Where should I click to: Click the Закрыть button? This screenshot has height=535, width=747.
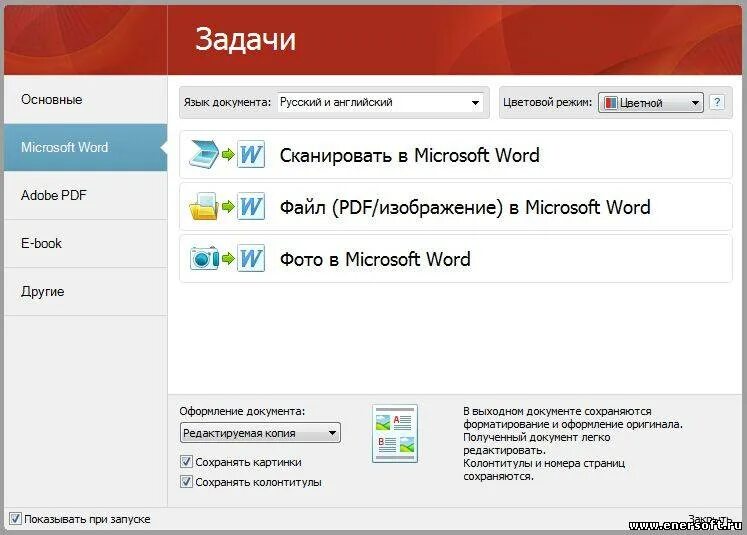click(709, 518)
